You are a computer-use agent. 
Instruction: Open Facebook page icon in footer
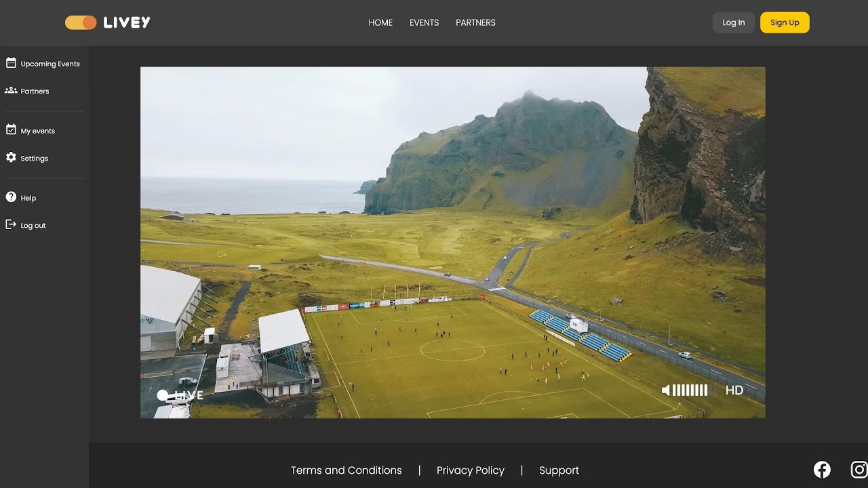(822, 469)
